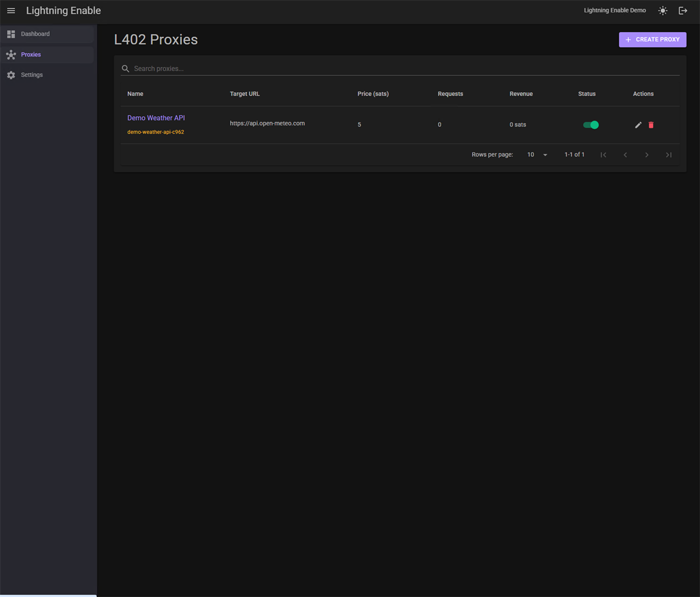Go to previous page of proxies
Screen dimensions: 700x597
[x=625, y=155]
